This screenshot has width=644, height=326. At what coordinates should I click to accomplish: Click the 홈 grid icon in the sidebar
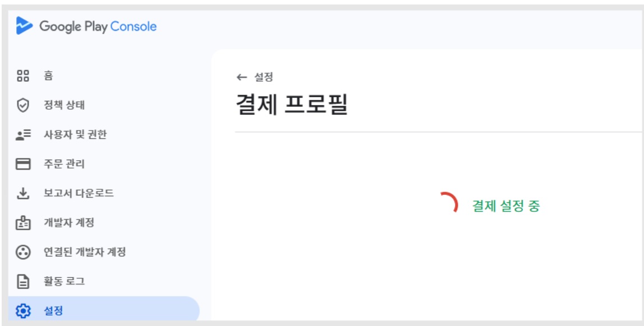[x=22, y=76]
